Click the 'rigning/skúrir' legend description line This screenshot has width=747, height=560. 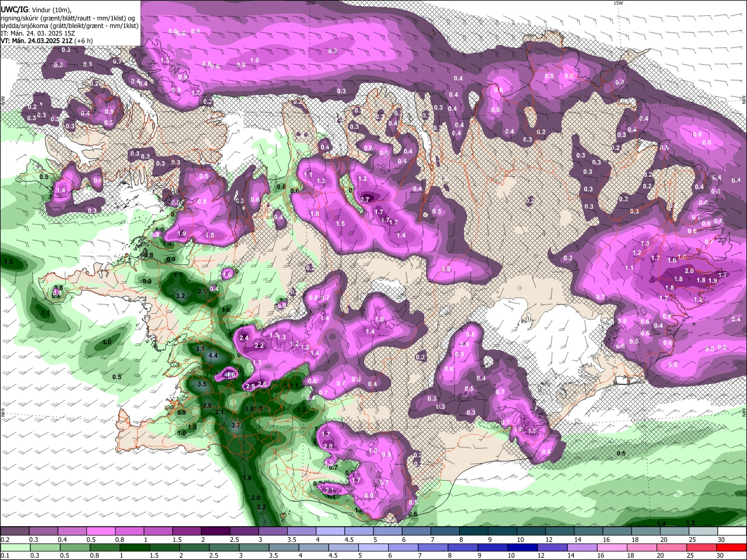[67, 18]
